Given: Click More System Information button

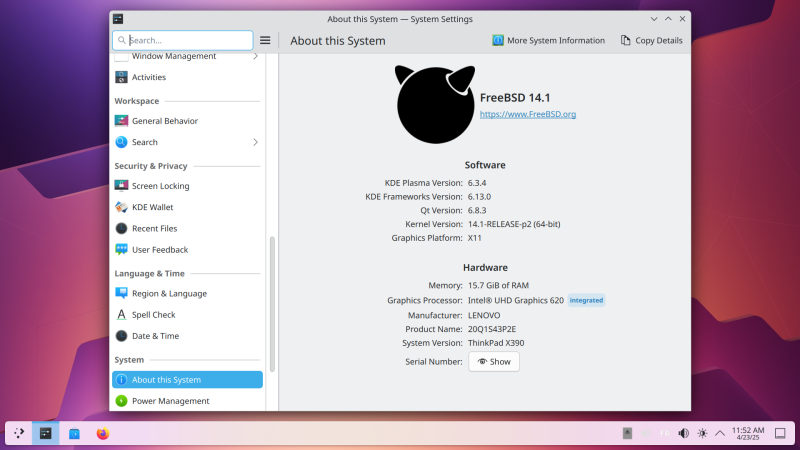Looking at the screenshot, I should 548,40.
